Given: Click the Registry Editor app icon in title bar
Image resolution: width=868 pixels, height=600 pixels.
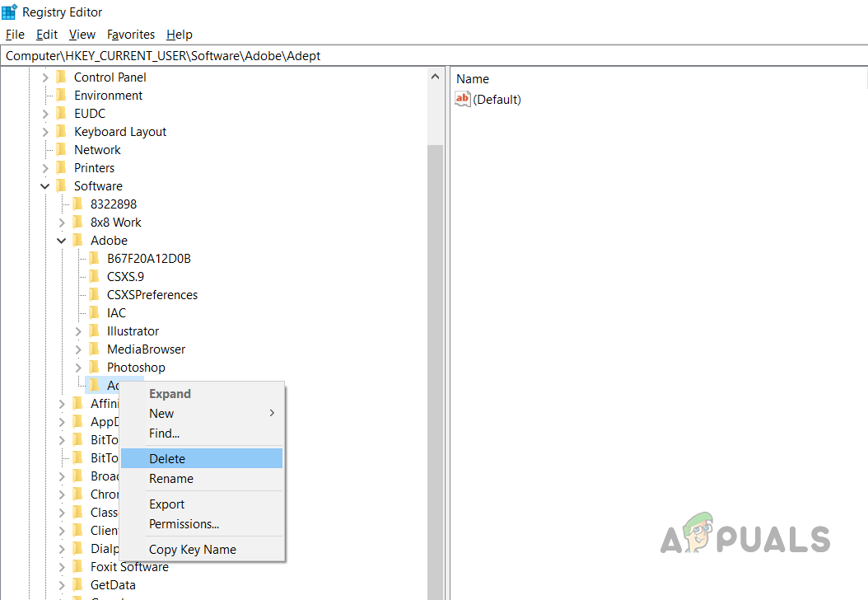Looking at the screenshot, I should click(9, 12).
